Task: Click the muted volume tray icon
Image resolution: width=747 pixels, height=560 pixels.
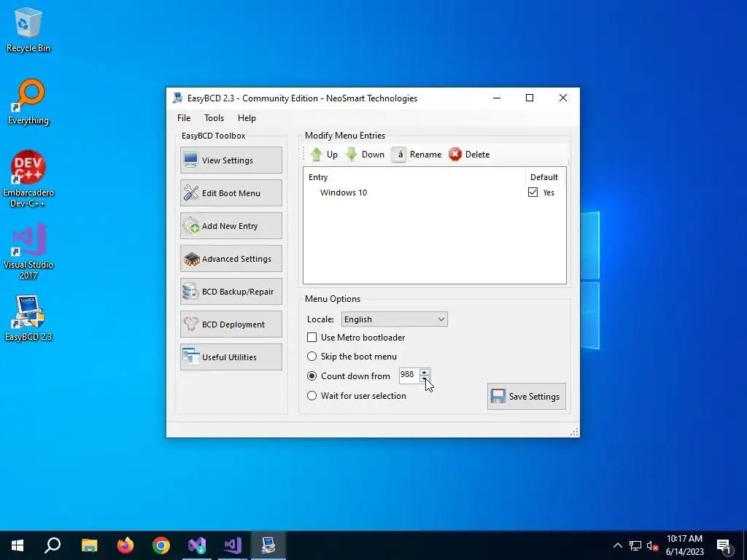Action: pos(653,545)
